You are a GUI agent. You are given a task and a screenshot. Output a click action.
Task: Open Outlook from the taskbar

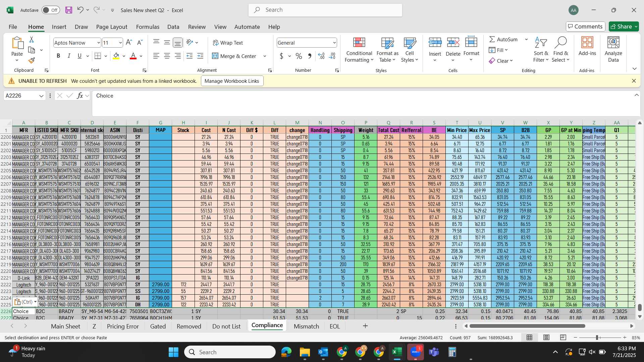click(x=323, y=352)
